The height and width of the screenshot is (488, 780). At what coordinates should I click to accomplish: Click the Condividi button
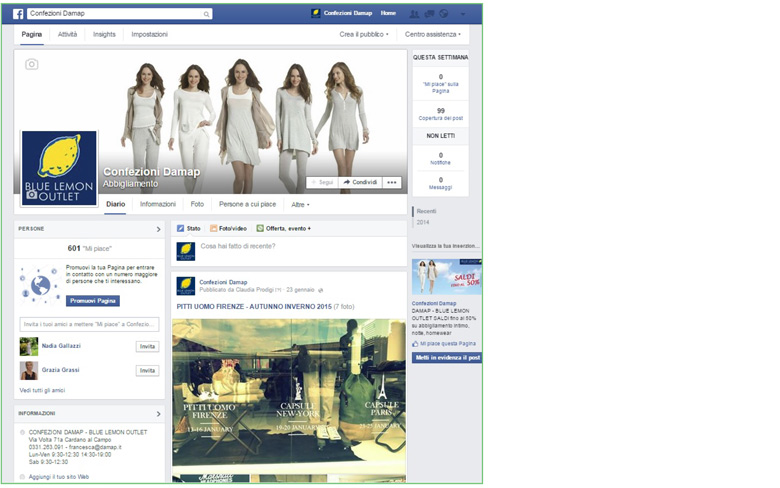[360, 183]
